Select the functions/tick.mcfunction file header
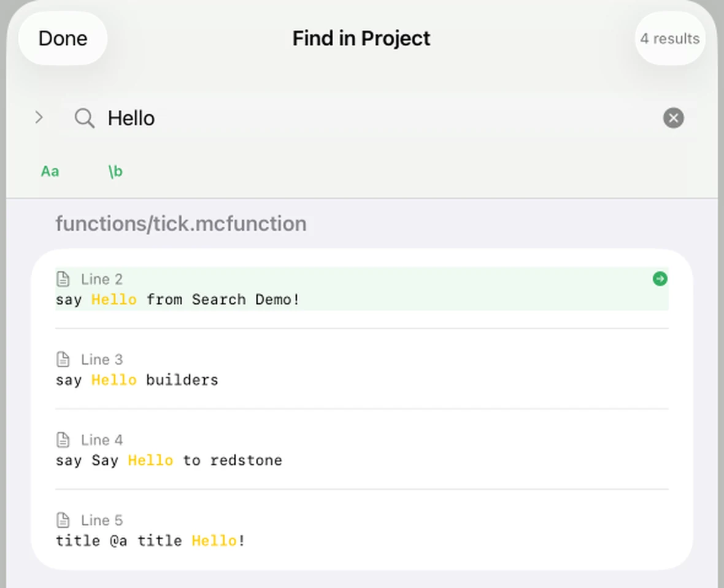 coord(181,224)
